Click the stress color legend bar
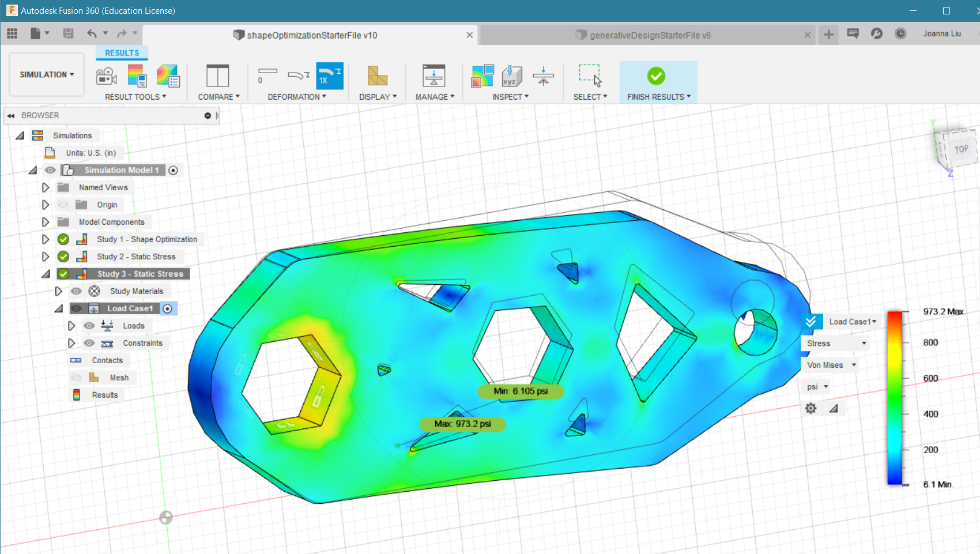Viewport: 980px width, 554px height. tap(894, 398)
